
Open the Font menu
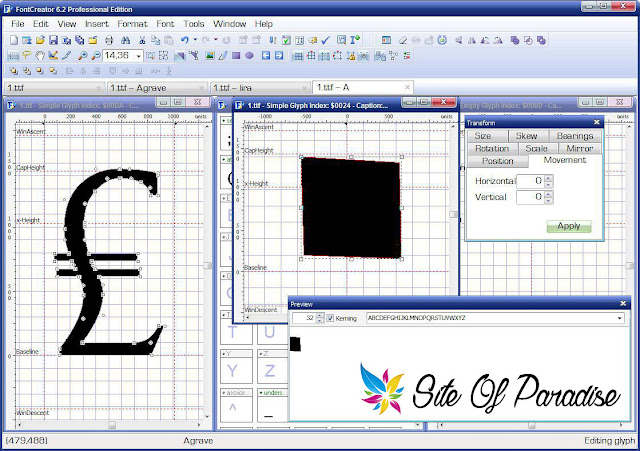tap(165, 24)
